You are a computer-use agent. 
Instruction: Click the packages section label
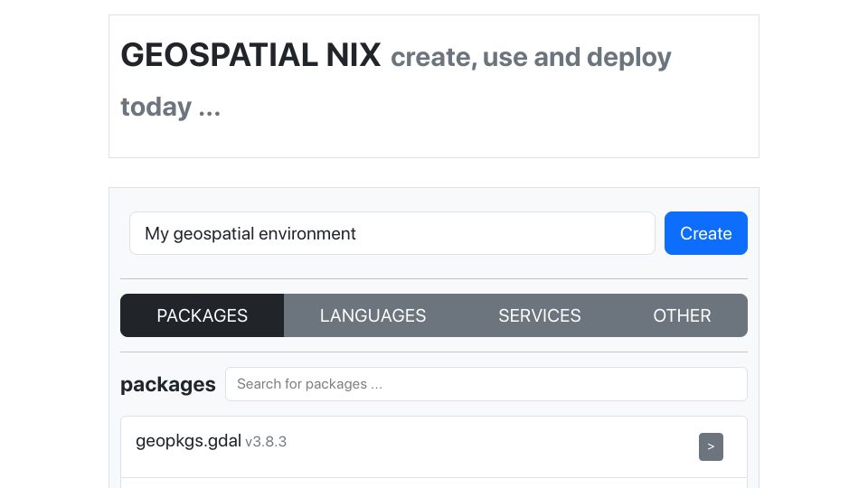[x=168, y=385]
